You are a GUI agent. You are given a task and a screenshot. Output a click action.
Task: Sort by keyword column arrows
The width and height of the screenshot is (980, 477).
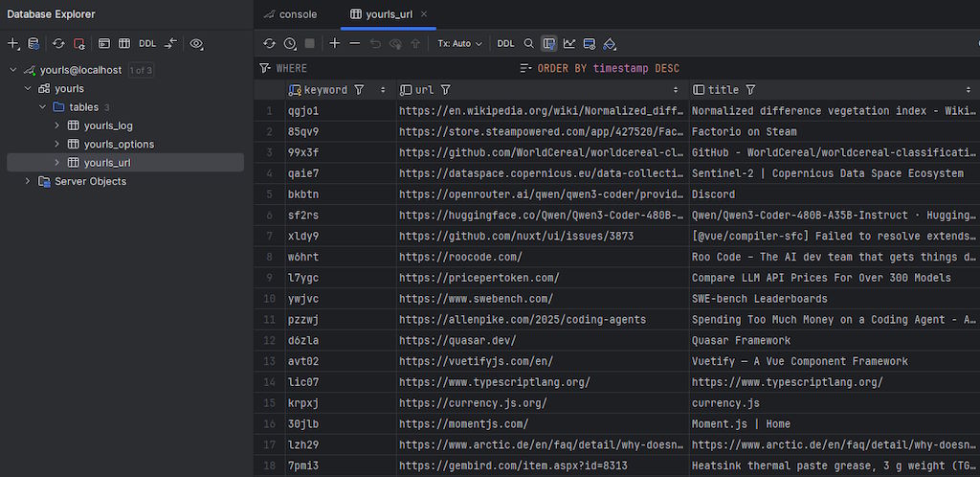[x=383, y=90]
